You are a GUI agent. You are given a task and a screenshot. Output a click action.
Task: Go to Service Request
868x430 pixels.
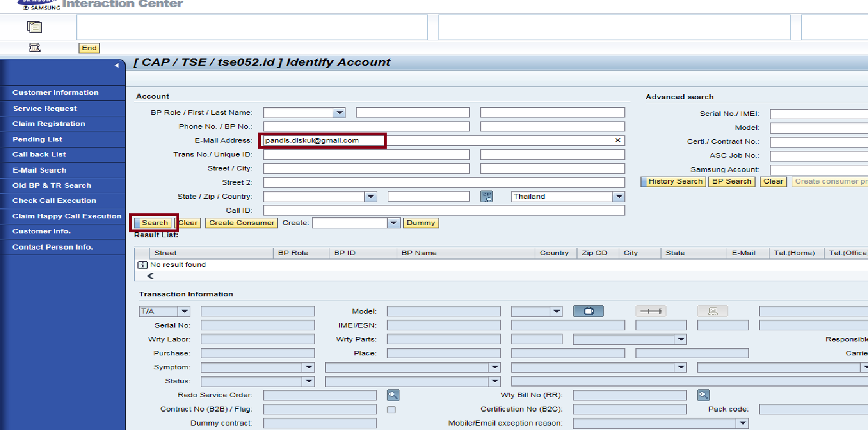point(45,109)
